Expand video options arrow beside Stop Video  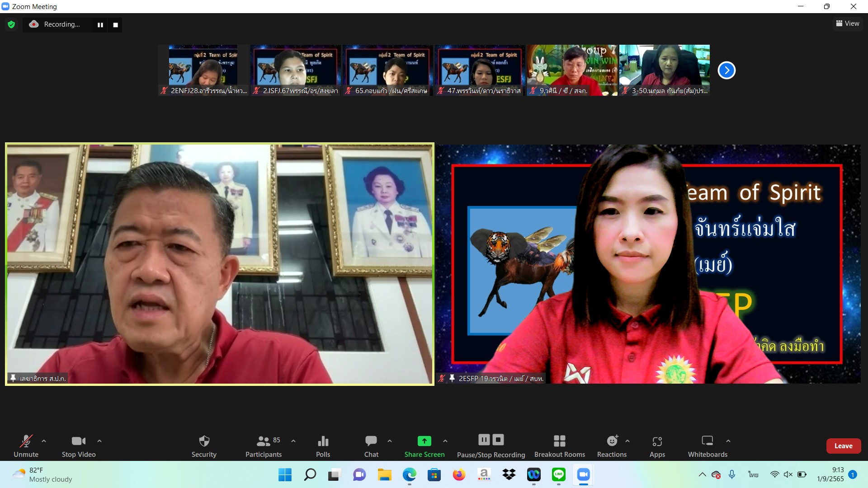(99, 441)
